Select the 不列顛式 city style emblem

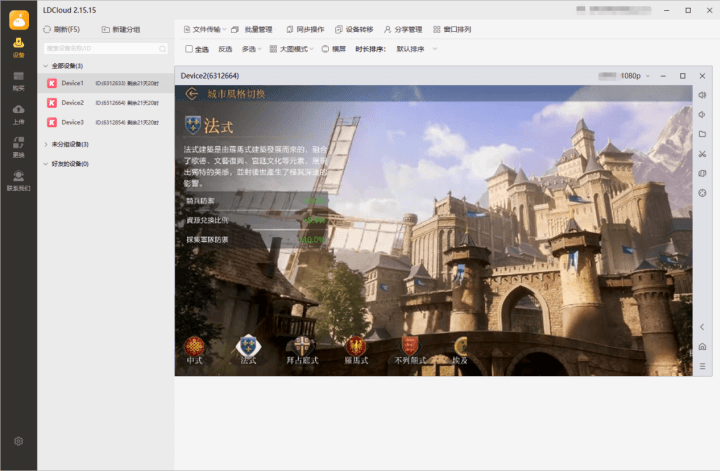click(410, 350)
